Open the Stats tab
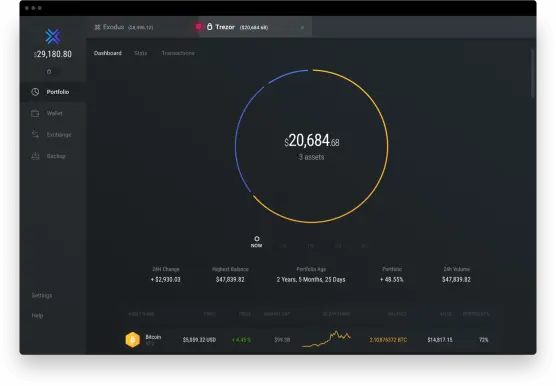The width and height of the screenshot is (556, 386). click(x=140, y=53)
